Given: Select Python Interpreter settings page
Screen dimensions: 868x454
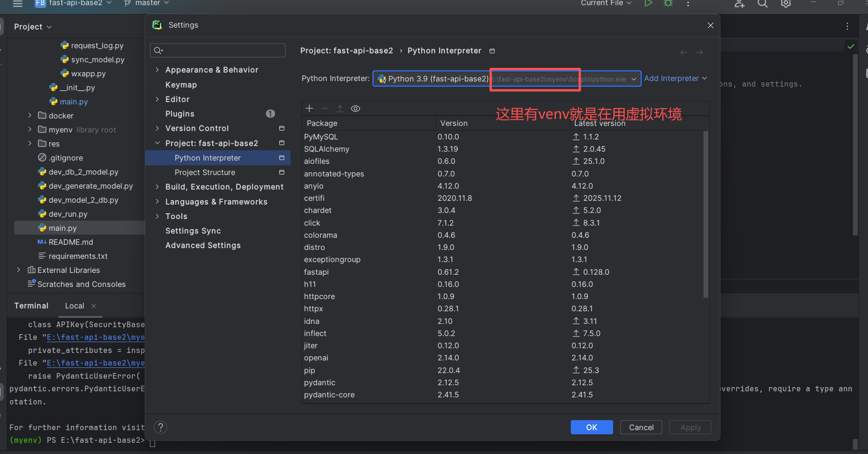Looking at the screenshot, I should point(218,158).
